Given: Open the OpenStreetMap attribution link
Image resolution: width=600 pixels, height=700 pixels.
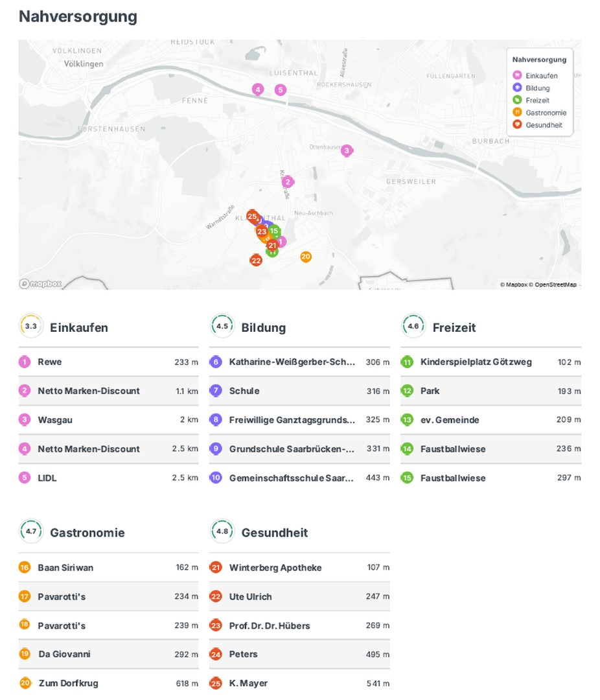Looking at the screenshot, I should coord(553,285).
